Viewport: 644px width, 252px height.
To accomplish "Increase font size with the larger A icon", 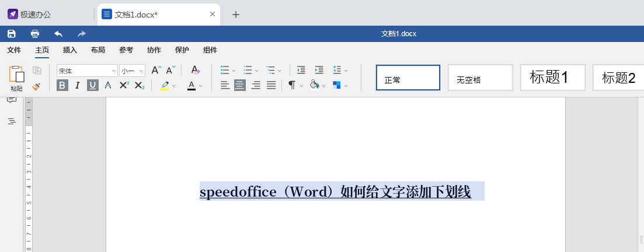I will [156, 70].
